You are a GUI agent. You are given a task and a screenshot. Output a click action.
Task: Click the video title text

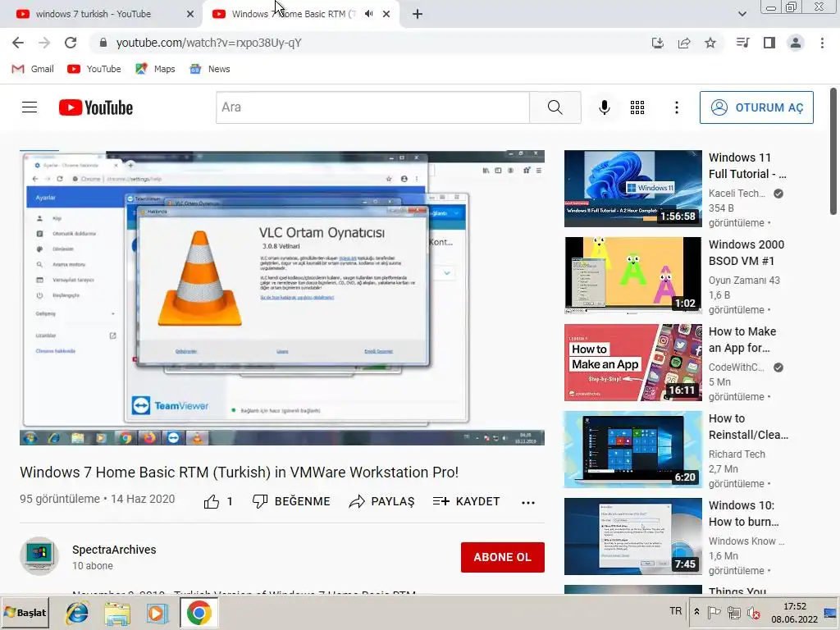239,472
